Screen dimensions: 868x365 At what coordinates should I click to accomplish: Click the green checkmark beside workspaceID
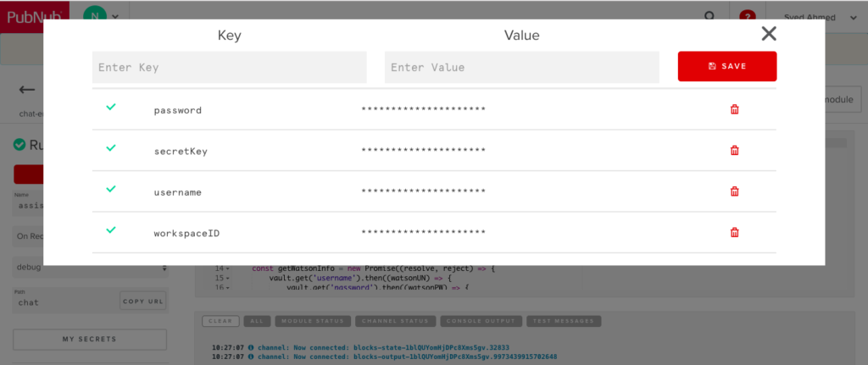point(110,230)
